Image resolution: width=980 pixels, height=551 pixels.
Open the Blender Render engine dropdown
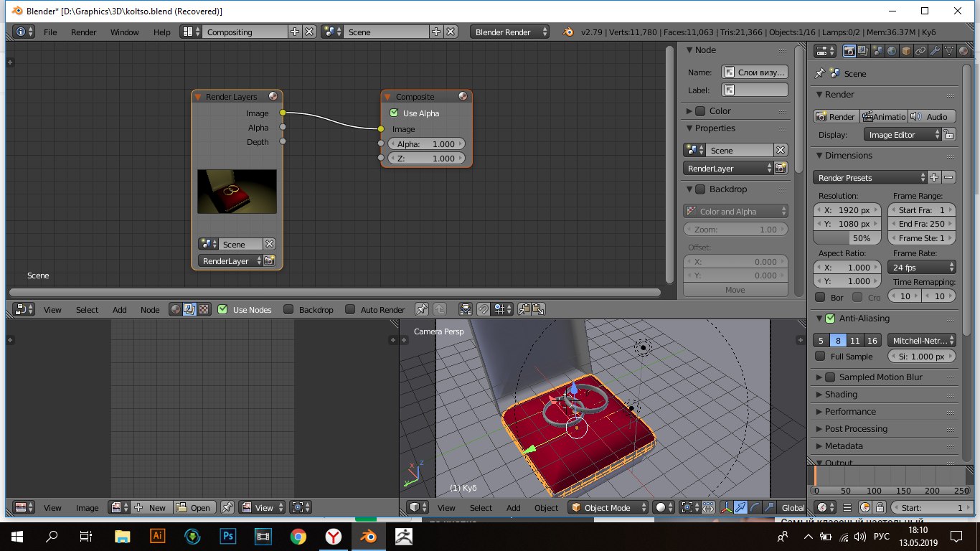[510, 32]
